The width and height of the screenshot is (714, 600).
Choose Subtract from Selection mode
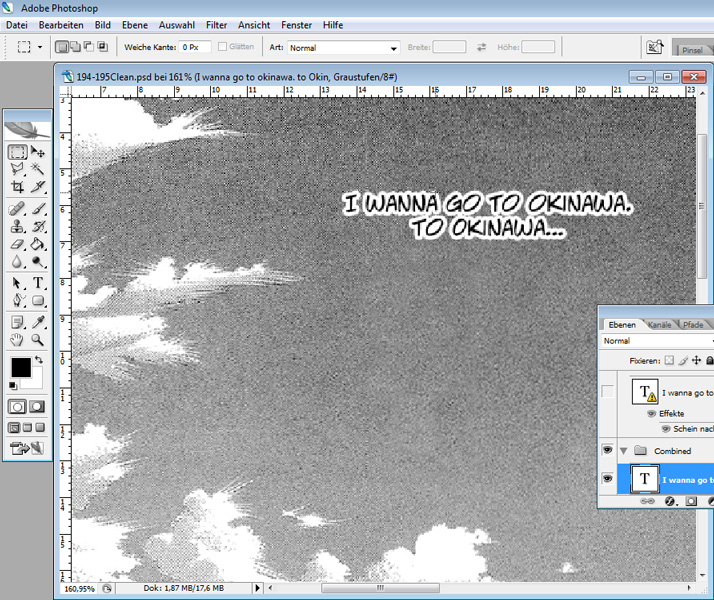[88, 47]
